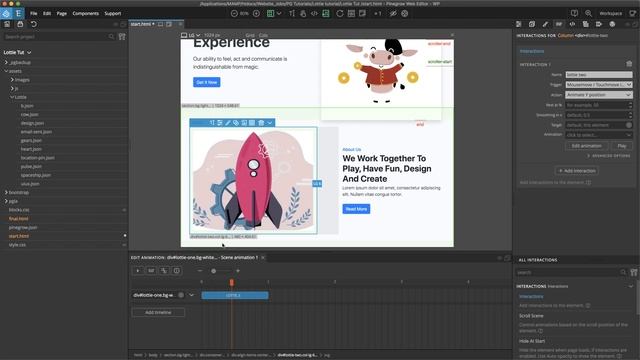Image resolution: width=640 pixels, height=360 pixels.
Task: Open the brush style panel icon
Action: click(x=545, y=24)
